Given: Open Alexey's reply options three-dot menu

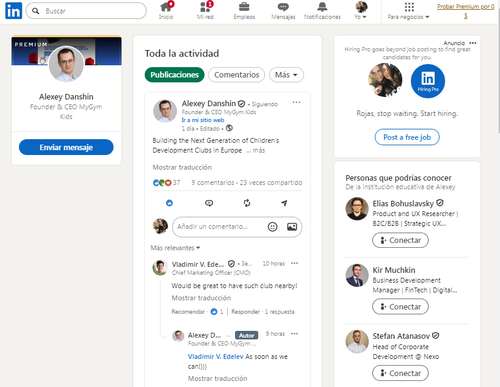Looking at the screenshot, I should click(294, 334).
